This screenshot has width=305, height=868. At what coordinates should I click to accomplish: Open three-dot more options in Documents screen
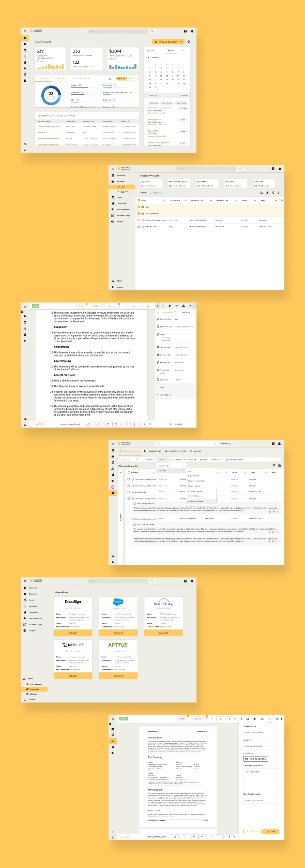[x=278, y=193]
